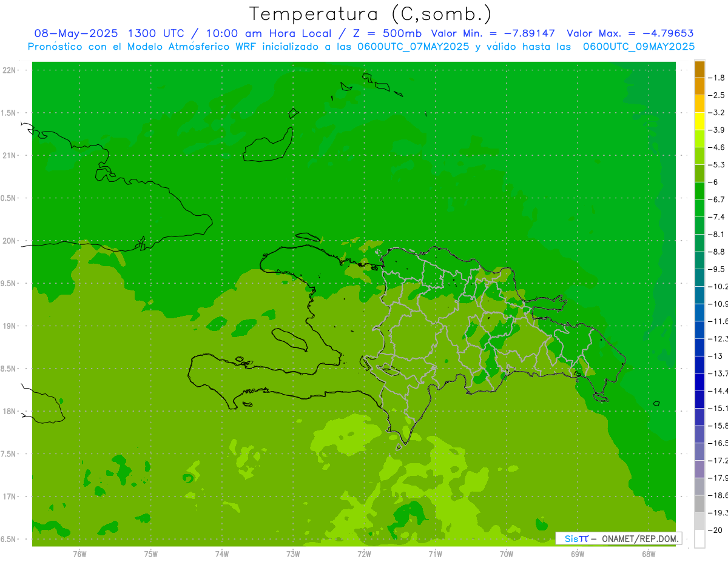The height and width of the screenshot is (562, 728).
Task: Click the 70W longitude axis label
Action: [507, 554]
